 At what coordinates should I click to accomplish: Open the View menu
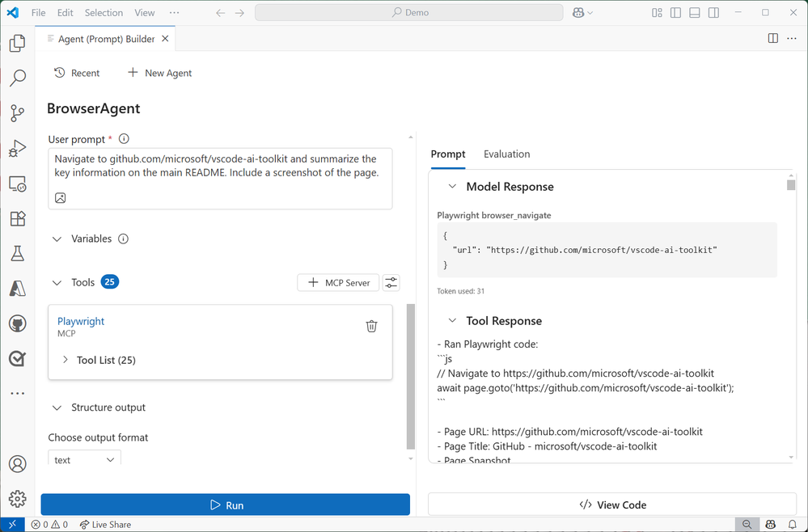tap(144, 13)
